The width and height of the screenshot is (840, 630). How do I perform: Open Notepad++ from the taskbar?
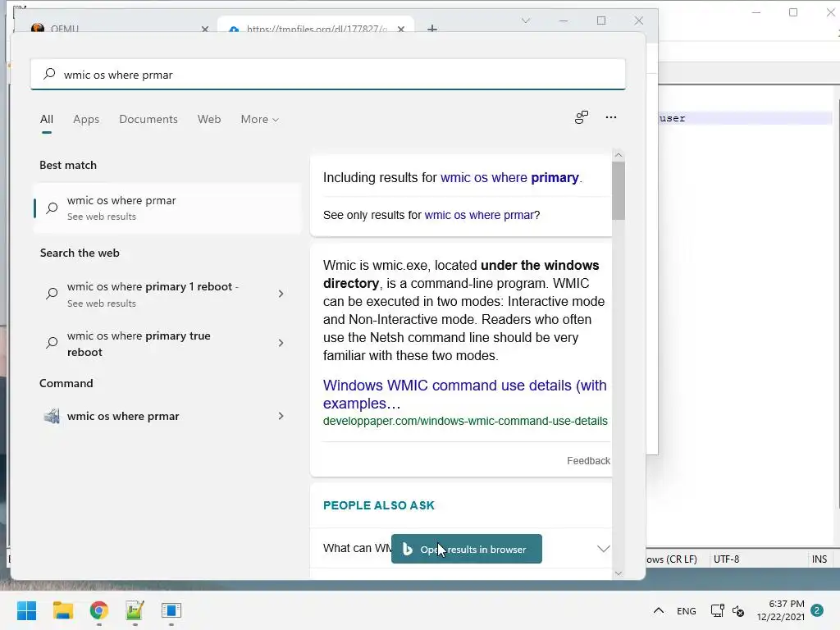(x=135, y=610)
